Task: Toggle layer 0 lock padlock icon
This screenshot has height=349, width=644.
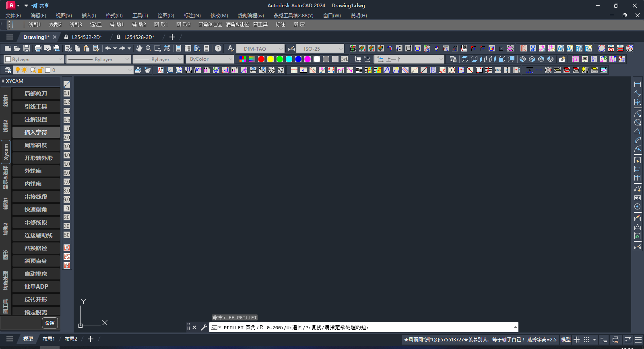Action: pos(40,70)
